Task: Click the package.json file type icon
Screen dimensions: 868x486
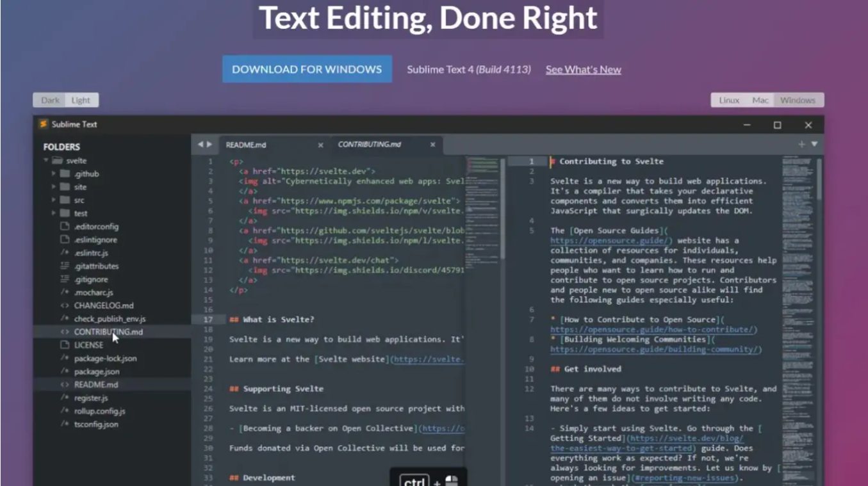Action: 64,371
